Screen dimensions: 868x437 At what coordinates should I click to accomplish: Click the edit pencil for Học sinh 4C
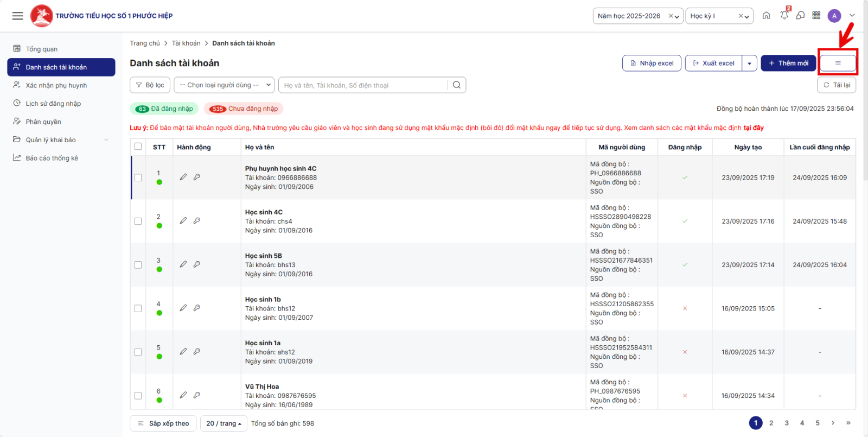coord(183,221)
